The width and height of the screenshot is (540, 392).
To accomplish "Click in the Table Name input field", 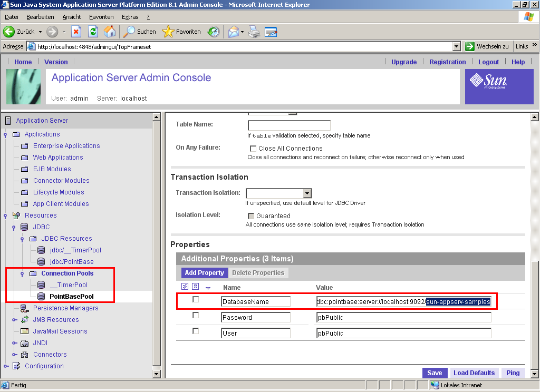I will [289, 125].
